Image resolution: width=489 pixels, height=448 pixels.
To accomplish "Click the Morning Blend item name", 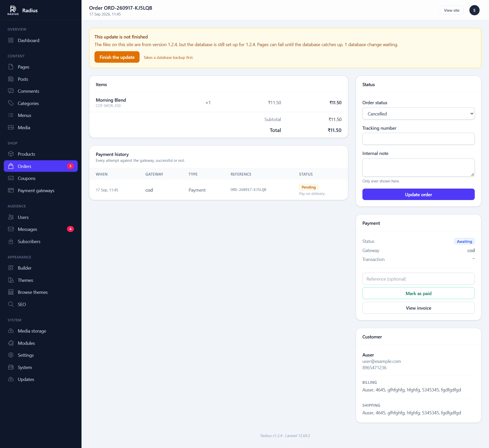I will click(111, 100).
